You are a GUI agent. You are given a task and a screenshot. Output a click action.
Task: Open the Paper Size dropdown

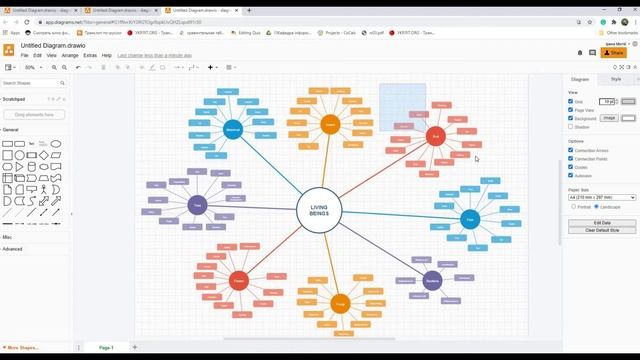point(602,198)
